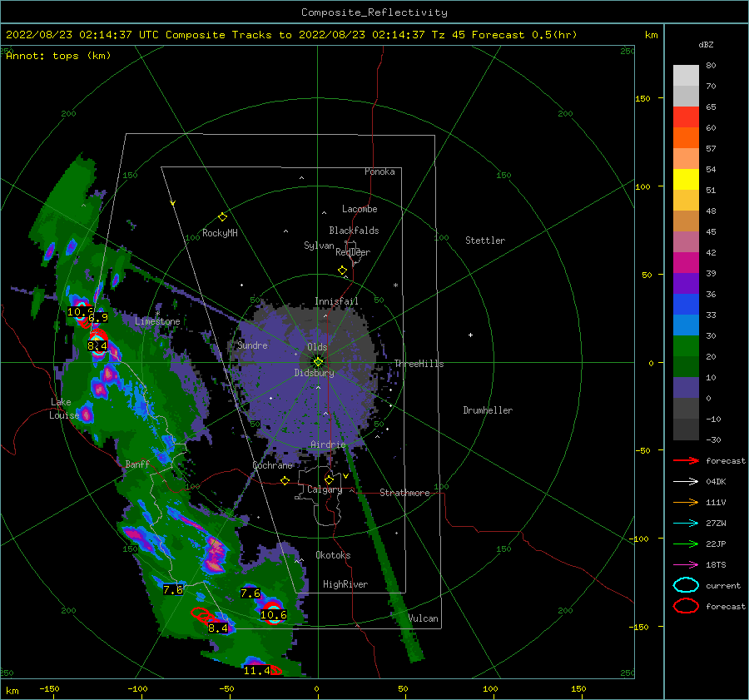
Task: Click the dBZ heading above the color scale
Action: (706, 44)
